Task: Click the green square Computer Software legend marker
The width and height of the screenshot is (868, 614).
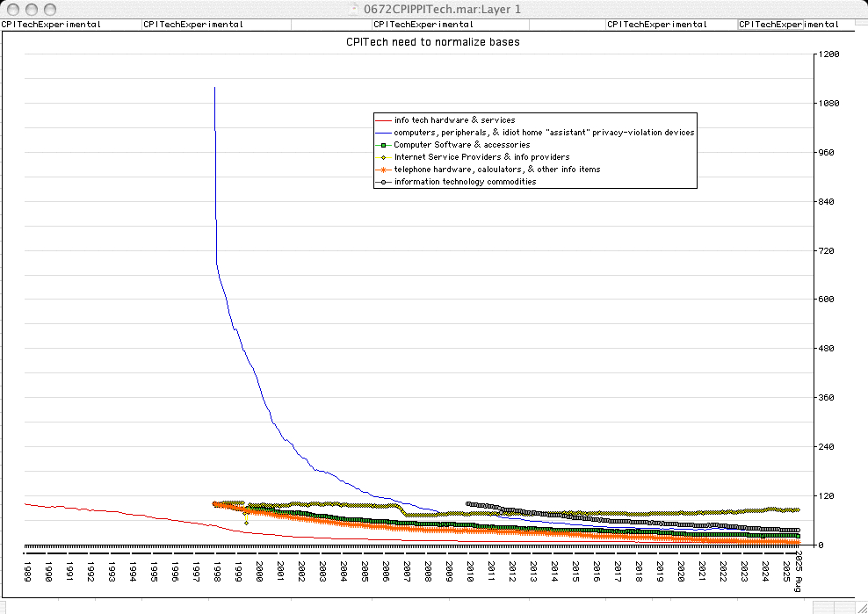Action: (383, 145)
